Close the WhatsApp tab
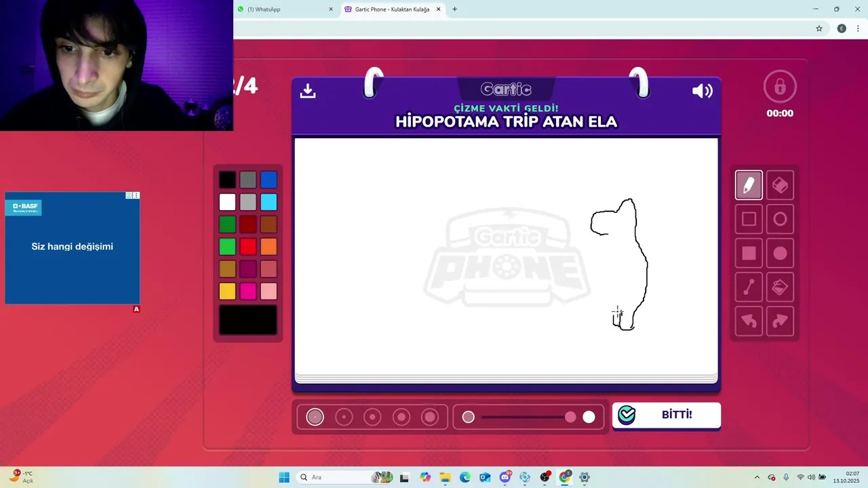This screenshot has height=488, width=868. 331,9
